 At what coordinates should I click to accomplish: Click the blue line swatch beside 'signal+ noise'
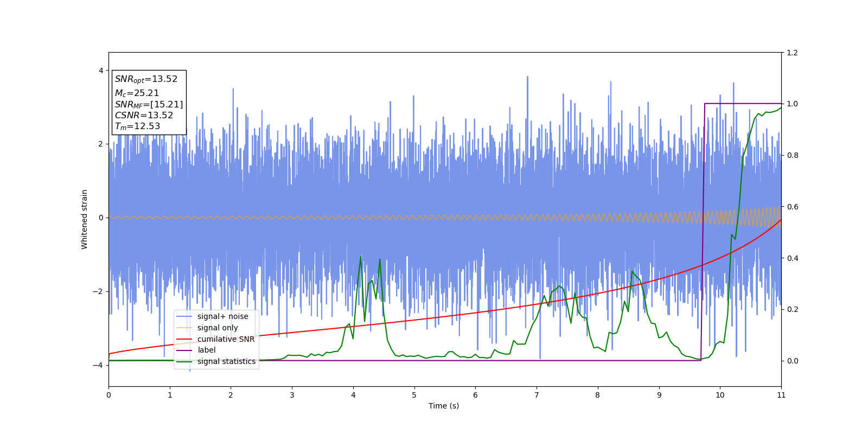184,316
